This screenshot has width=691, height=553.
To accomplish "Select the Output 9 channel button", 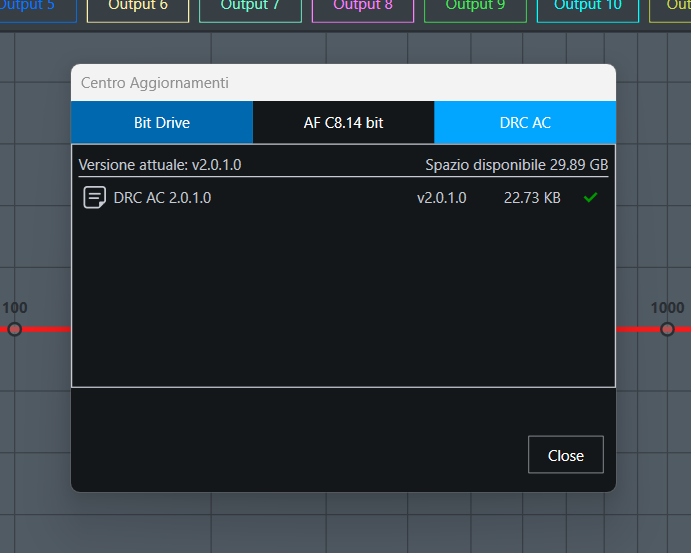I will pos(475,11).
